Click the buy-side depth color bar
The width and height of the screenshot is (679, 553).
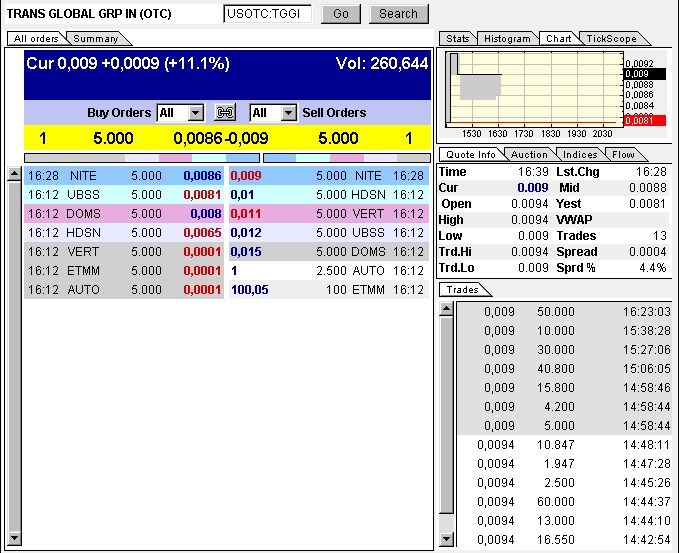[142, 158]
